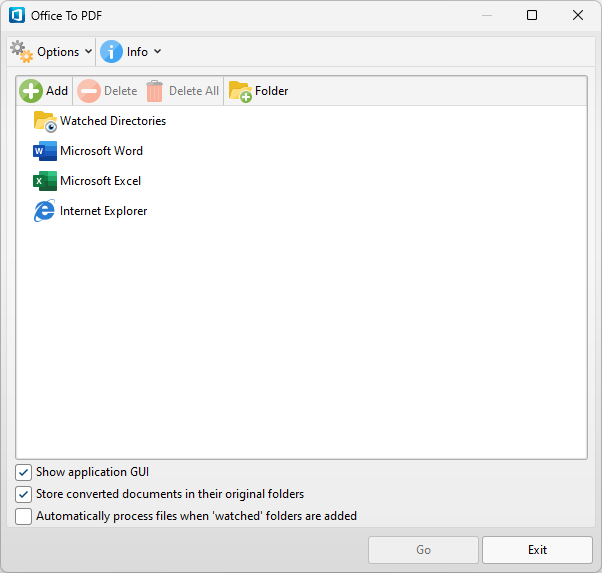Expand the Options dropdown arrow
The width and height of the screenshot is (602, 573).
(x=88, y=51)
